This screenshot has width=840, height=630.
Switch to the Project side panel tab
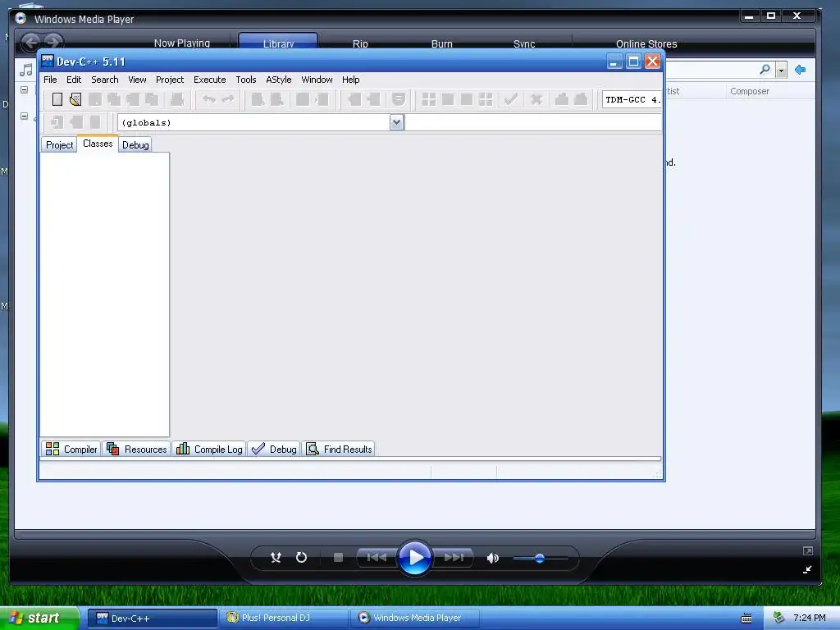pos(59,144)
